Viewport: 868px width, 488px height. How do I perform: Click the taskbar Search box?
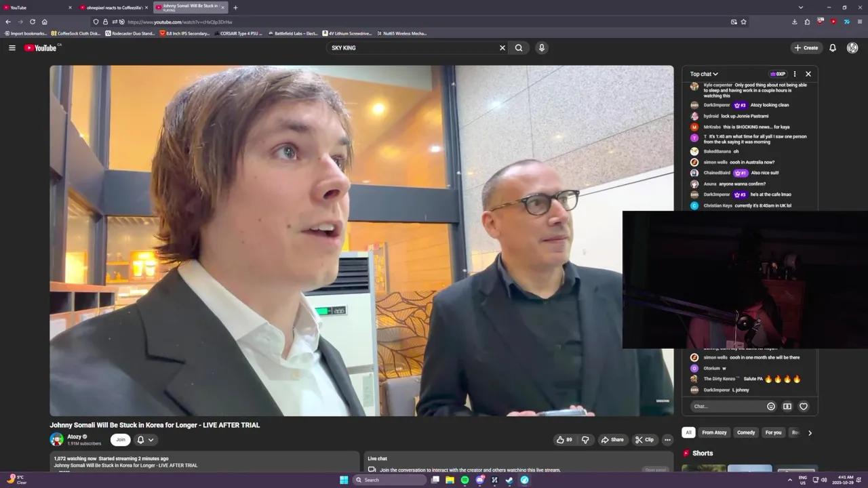(390, 480)
